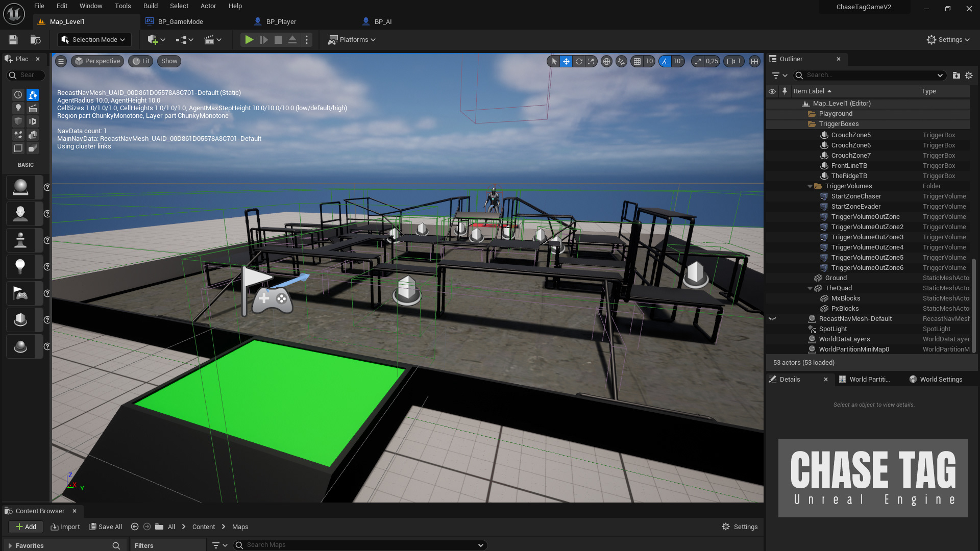Viewport: 980px width, 551px height.
Task: Click the Import button in Content Browser
Action: [x=65, y=527]
